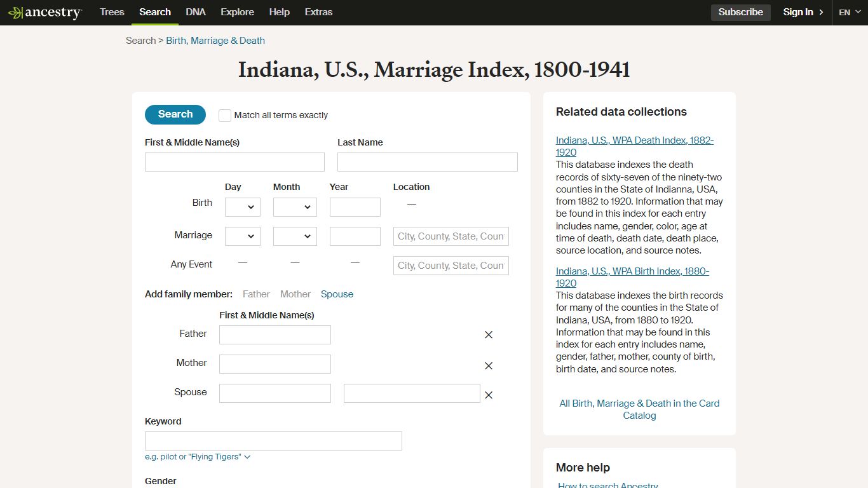Screen dimensions: 868x488
Task: Click the More help heading
Action: click(x=583, y=468)
